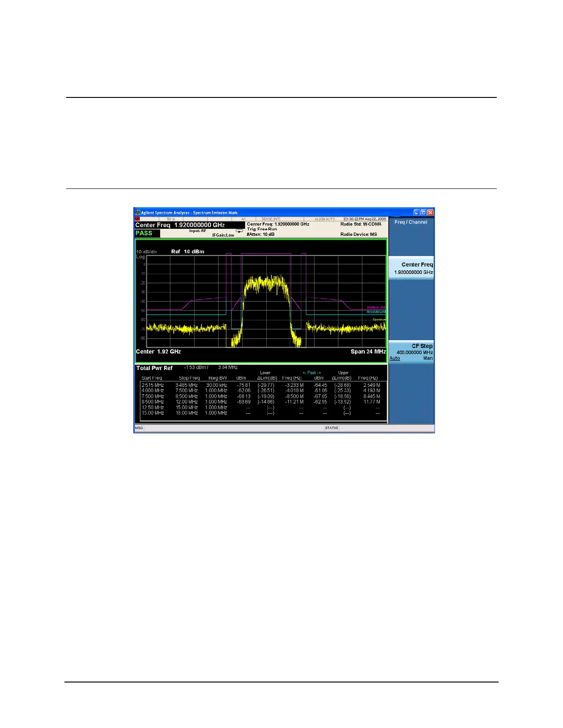Click the 12.00 MHz stop frequency cell
This screenshot has height=728, width=563.
(187, 402)
